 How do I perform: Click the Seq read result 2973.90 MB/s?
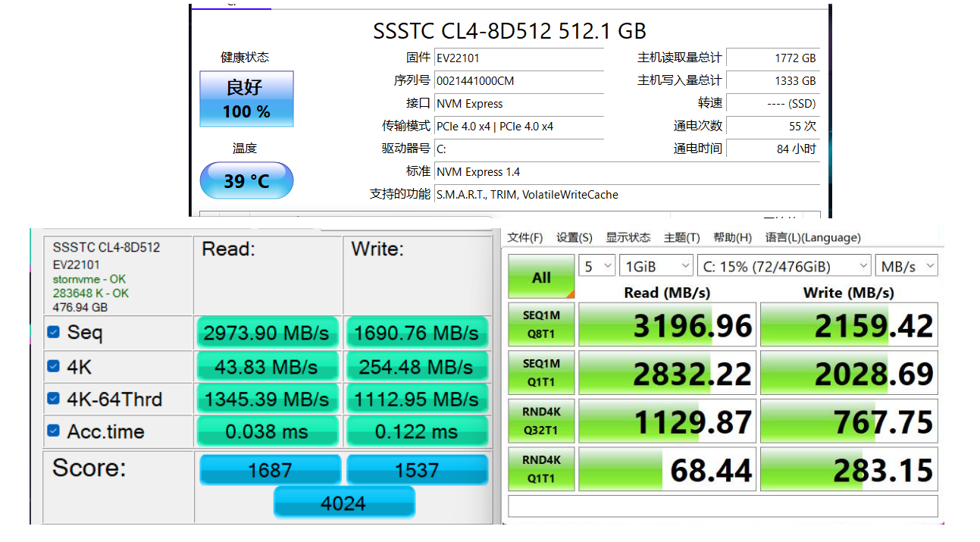coord(267,333)
